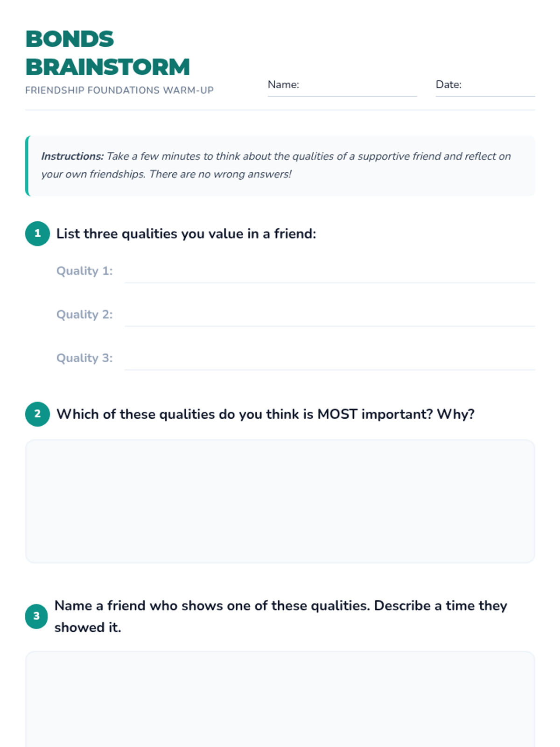Click the "Name:" label text
Viewport: 560px width, 747px height.
[283, 85]
